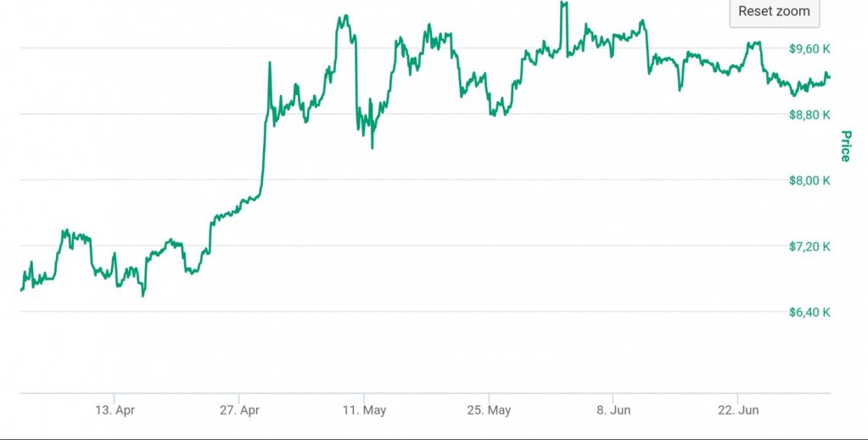Select the $7,20 K axis label
The image size is (868, 440).
pyautogui.click(x=809, y=246)
